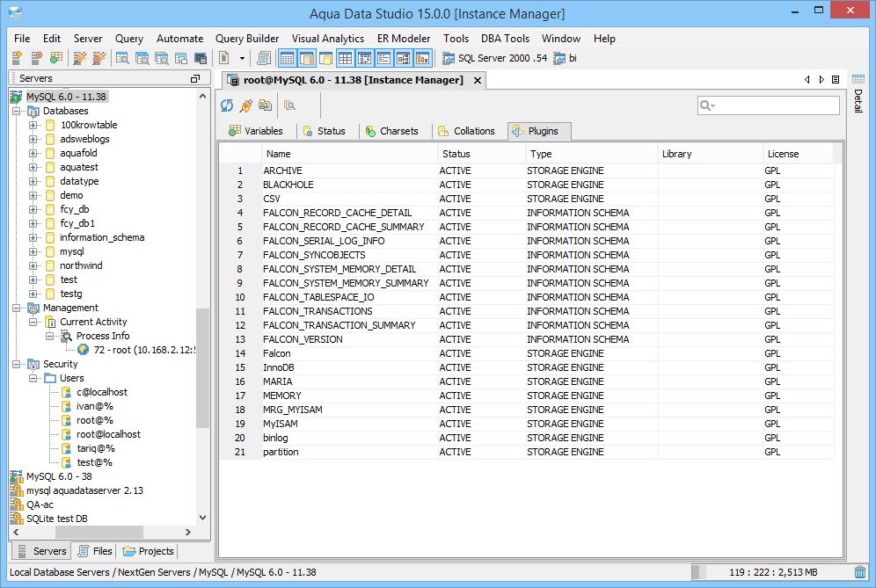Select the SQLite test DB server
The image size is (876, 588).
[x=57, y=519]
